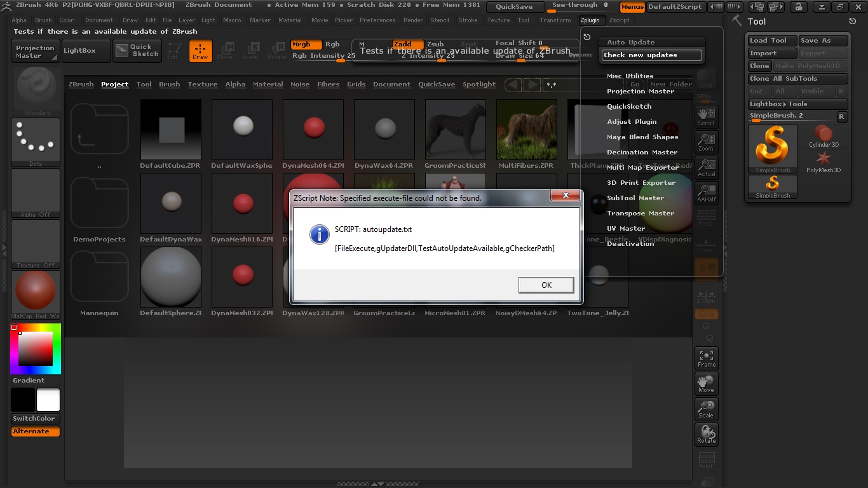868x488 pixels.
Task: Open the Dots stroke type selector
Action: tap(36, 142)
